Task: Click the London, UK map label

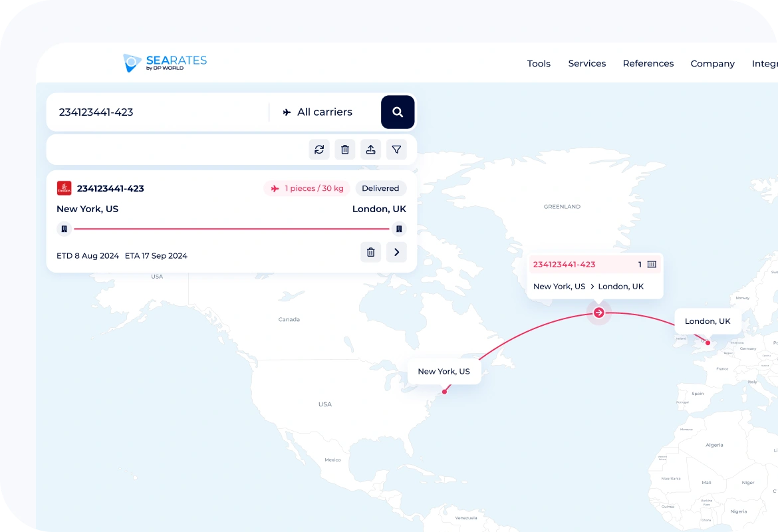Action: point(708,321)
